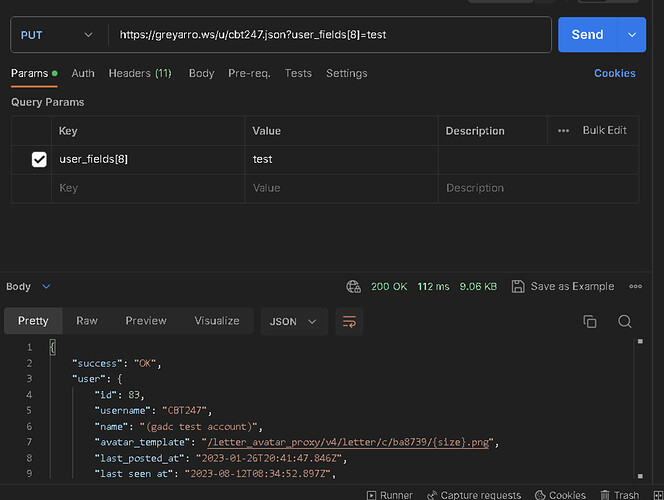The width and height of the screenshot is (664, 500).
Task: Click Capture requests in the status bar
Action: click(x=474, y=495)
